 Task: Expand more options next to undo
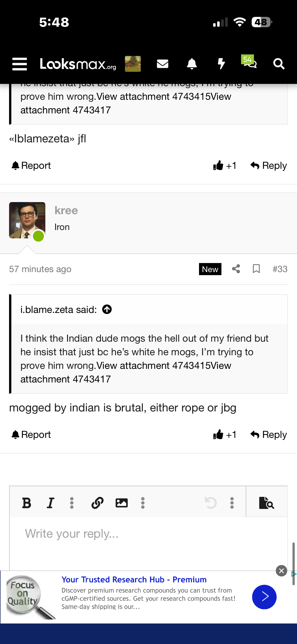[x=232, y=503]
